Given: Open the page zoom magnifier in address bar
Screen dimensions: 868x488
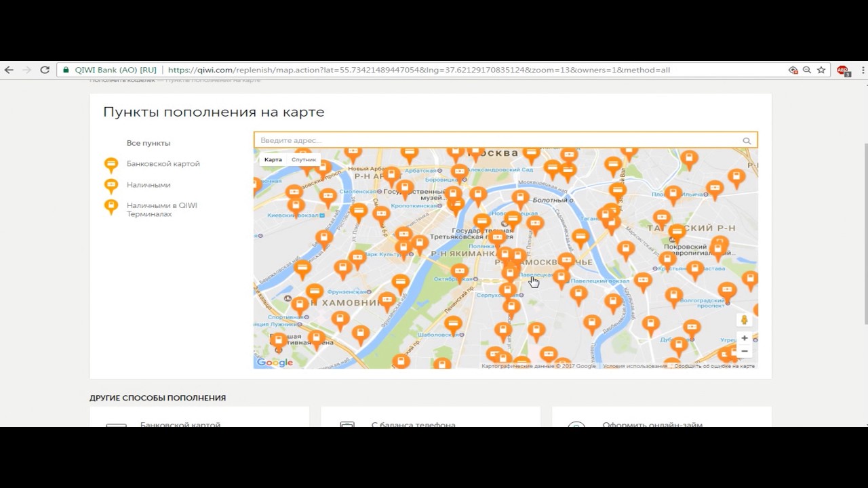Looking at the screenshot, I should [x=807, y=70].
